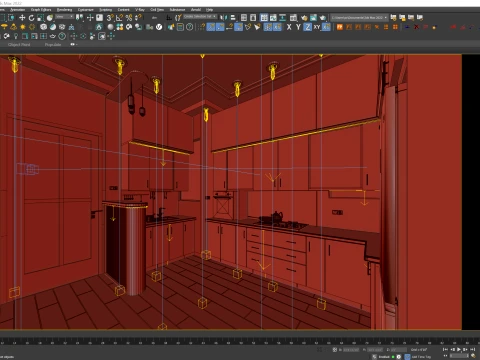Click the Add Time Tag label
This screenshot has width=480, height=360.
point(421,357)
